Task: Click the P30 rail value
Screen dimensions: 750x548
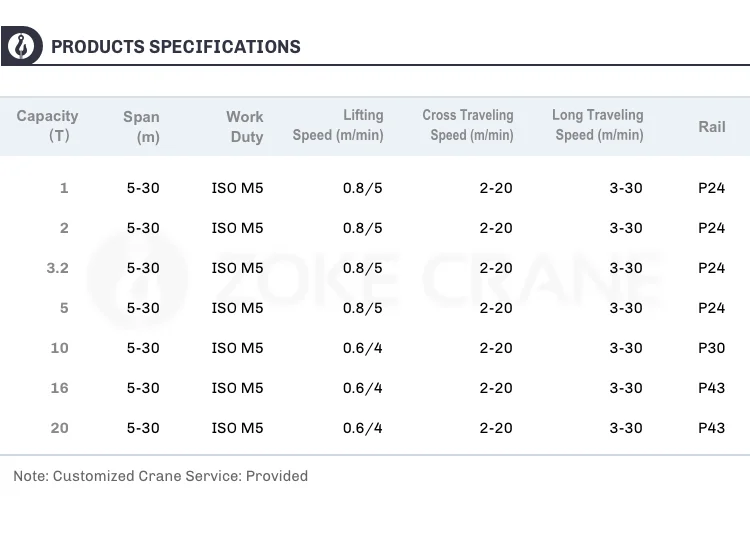Action: point(711,348)
